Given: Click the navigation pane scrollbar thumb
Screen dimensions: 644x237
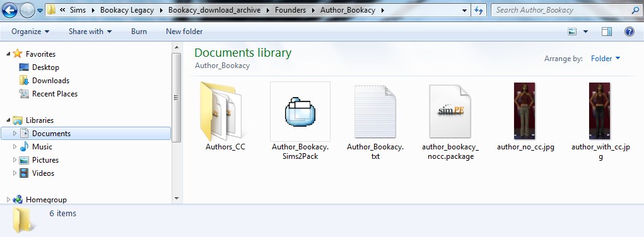Looking at the screenshot, I should [177, 97].
